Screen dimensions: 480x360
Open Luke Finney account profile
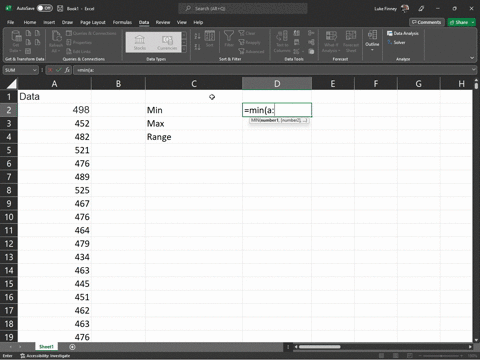391,9
